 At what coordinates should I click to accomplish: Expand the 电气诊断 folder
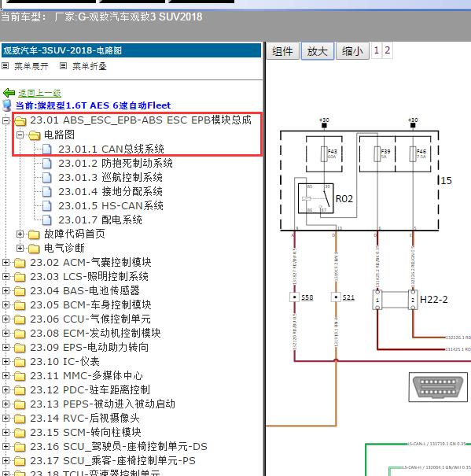[20, 249]
